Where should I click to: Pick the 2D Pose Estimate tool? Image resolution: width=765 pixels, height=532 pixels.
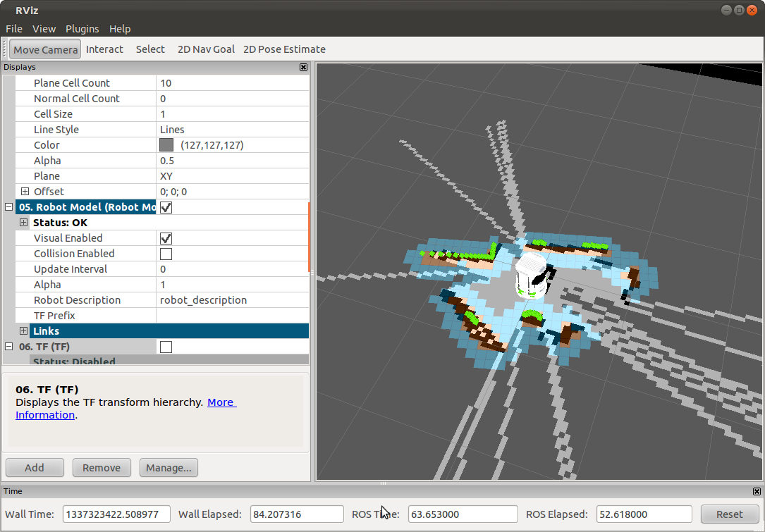tap(284, 49)
